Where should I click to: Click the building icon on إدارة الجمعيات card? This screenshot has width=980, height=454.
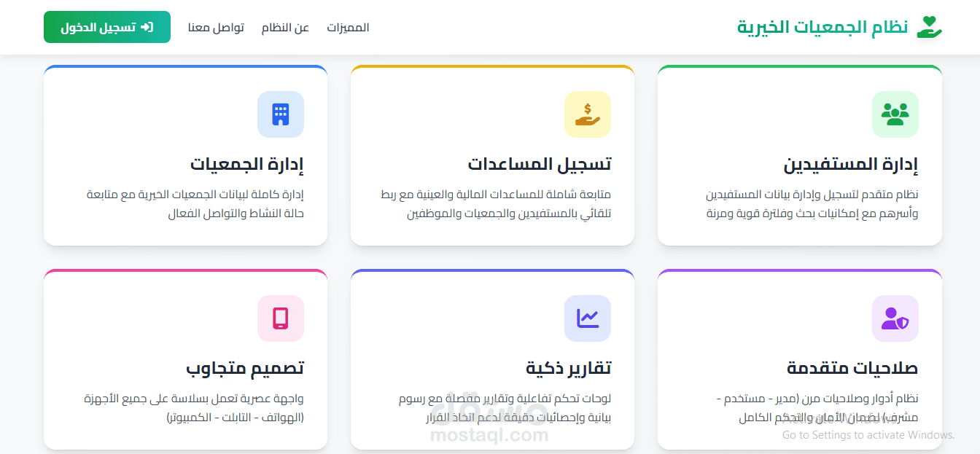click(x=280, y=114)
